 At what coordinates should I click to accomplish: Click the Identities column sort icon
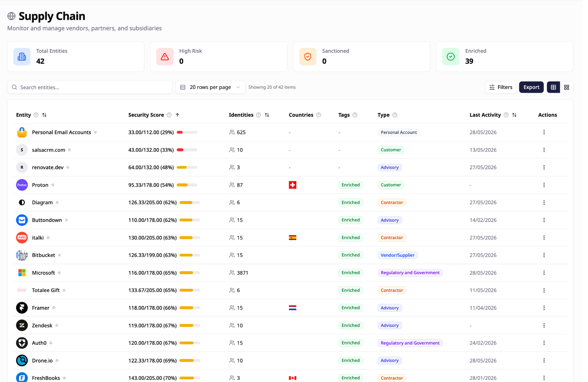[x=267, y=115]
